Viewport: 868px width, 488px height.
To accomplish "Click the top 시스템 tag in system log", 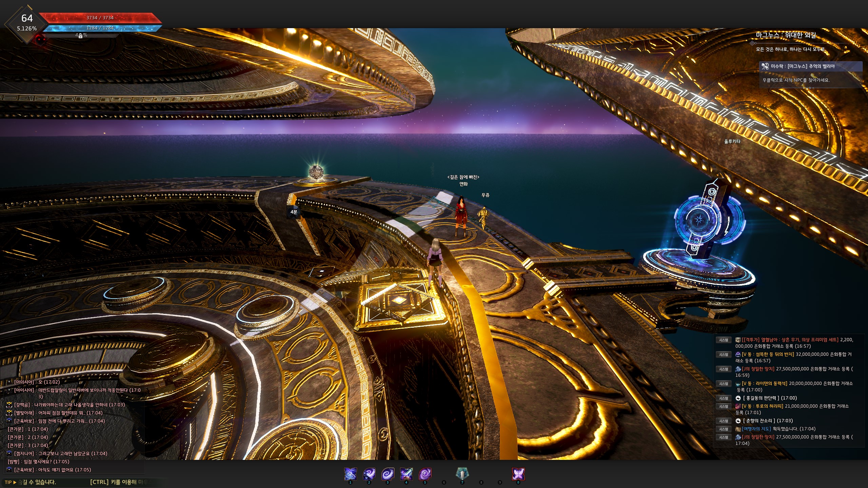I will [x=724, y=340].
